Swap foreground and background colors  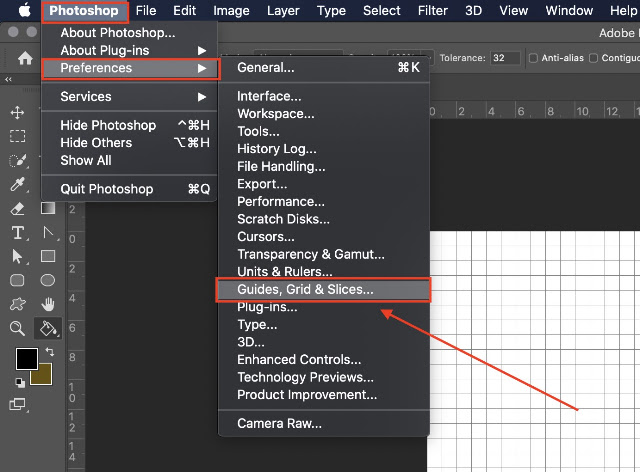tap(50, 352)
